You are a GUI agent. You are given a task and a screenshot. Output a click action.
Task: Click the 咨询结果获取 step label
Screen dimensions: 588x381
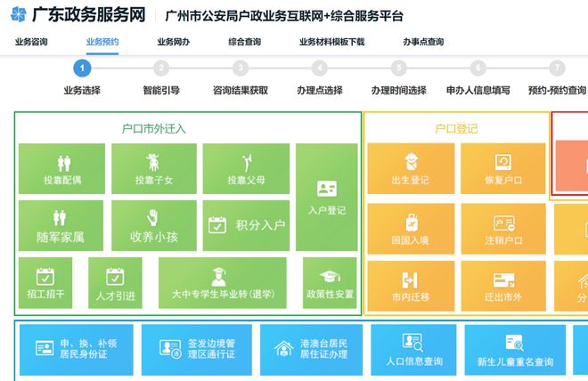[241, 90]
